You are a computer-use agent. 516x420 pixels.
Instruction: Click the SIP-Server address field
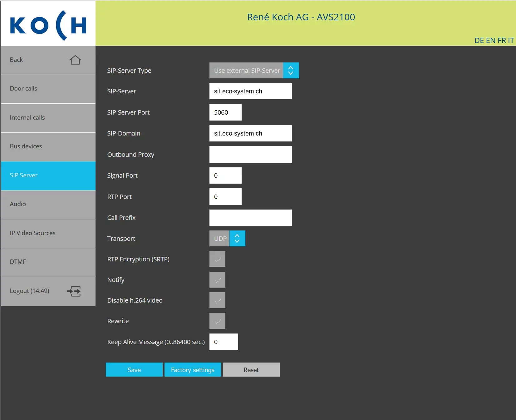(x=251, y=91)
